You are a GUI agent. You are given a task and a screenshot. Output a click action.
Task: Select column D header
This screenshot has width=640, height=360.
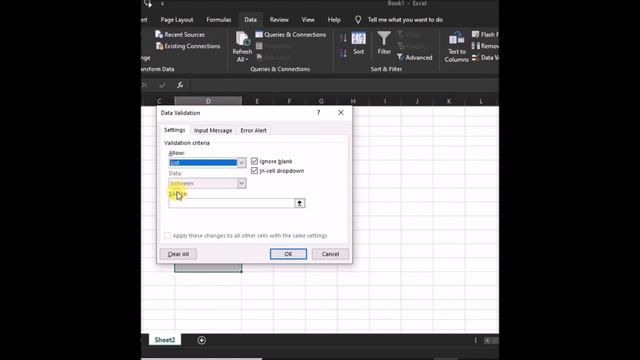point(208,101)
